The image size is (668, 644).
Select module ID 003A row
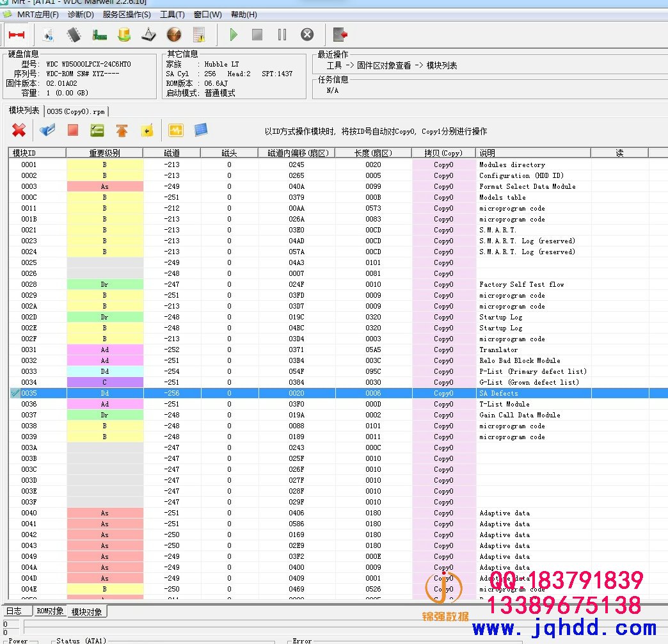pyautogui.click(x=338, y=447)
